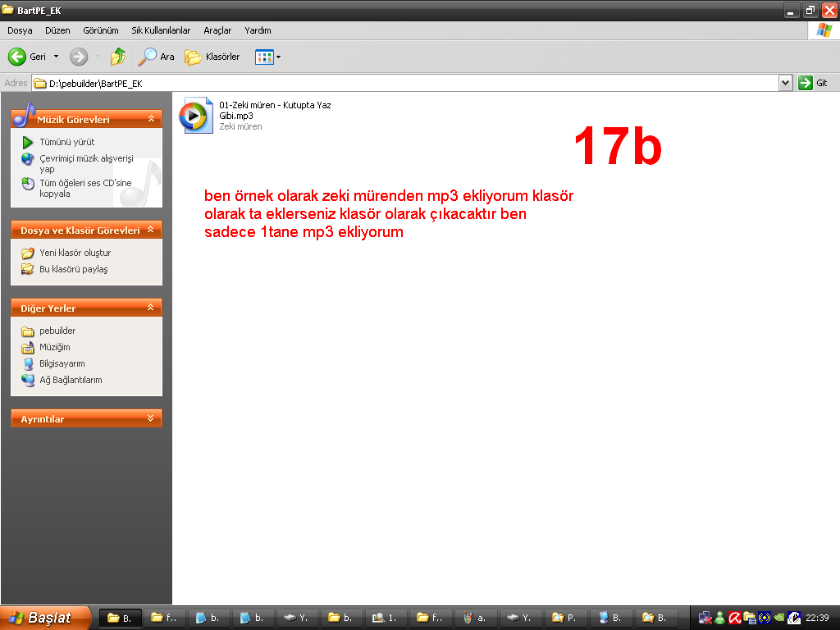Click the globe icon for online music shopping
The width and height of the screenshot is (840, 630).
[x=27, y=159]
